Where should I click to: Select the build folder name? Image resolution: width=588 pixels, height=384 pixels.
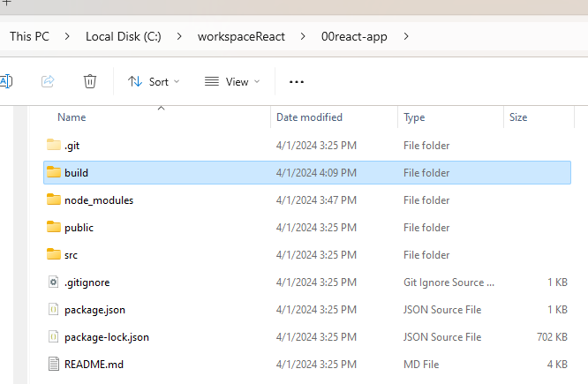coord(76,173)
